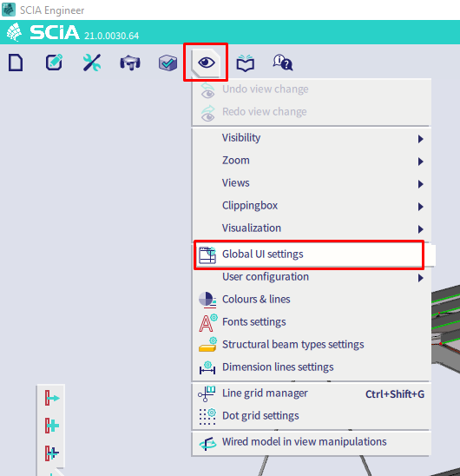Click the Libraries book icon

click(x=245, y=63)
